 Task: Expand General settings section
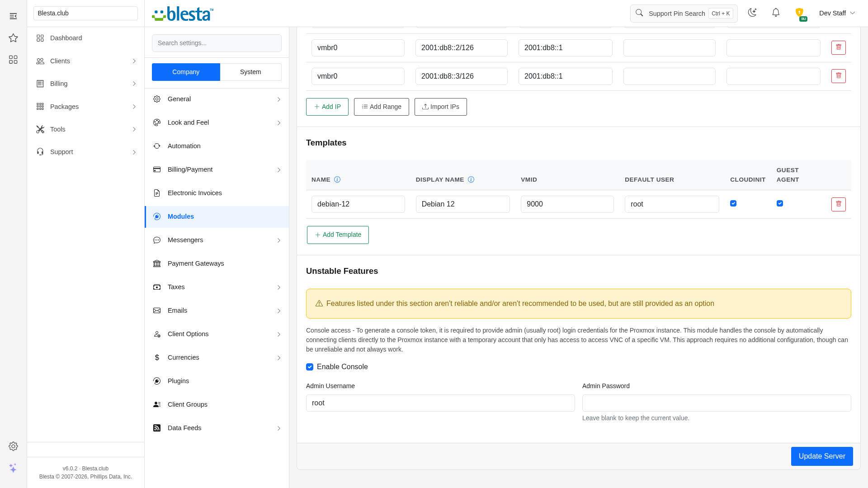pos(217,99)
